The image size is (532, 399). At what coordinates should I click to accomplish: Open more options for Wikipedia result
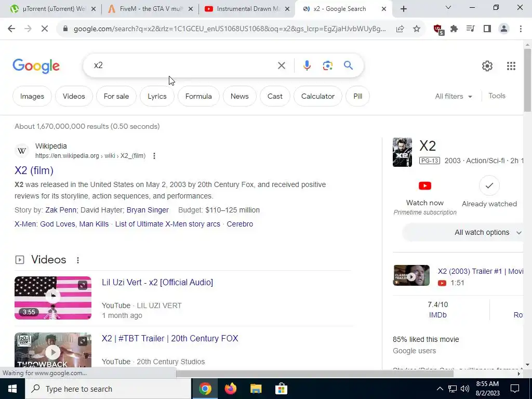coord(154,156)
